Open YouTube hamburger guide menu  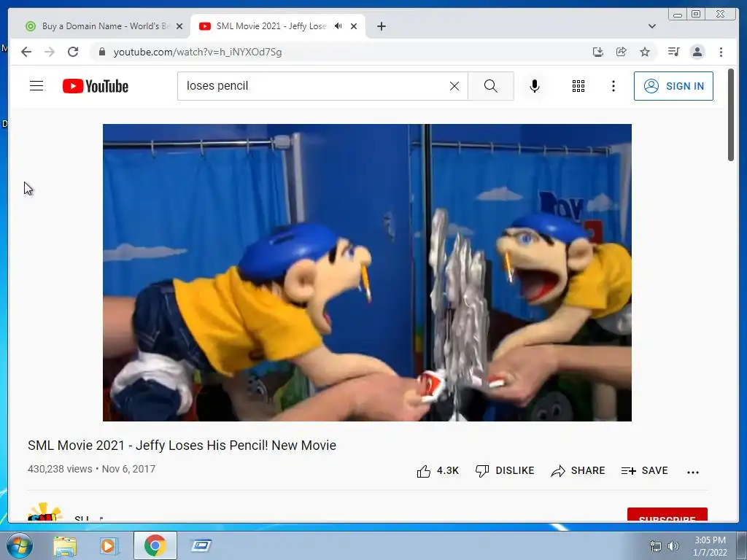coord(36,86)
